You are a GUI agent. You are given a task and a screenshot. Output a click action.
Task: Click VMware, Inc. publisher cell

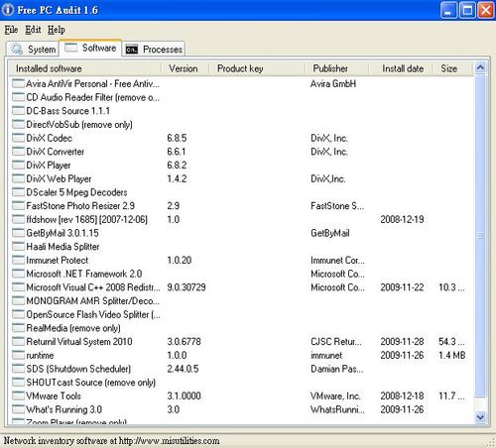coord(335,395)
